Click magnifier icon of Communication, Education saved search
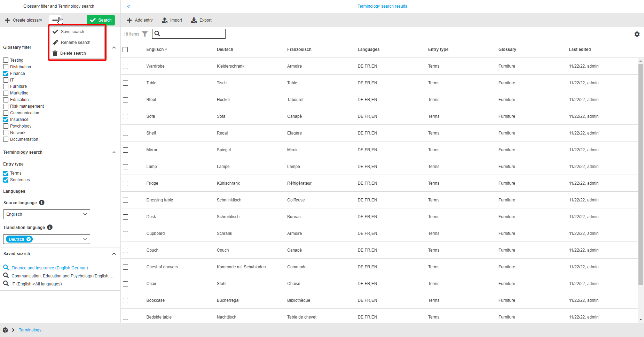The height and width of the screenshot is (337, 644). pos(6,275)
